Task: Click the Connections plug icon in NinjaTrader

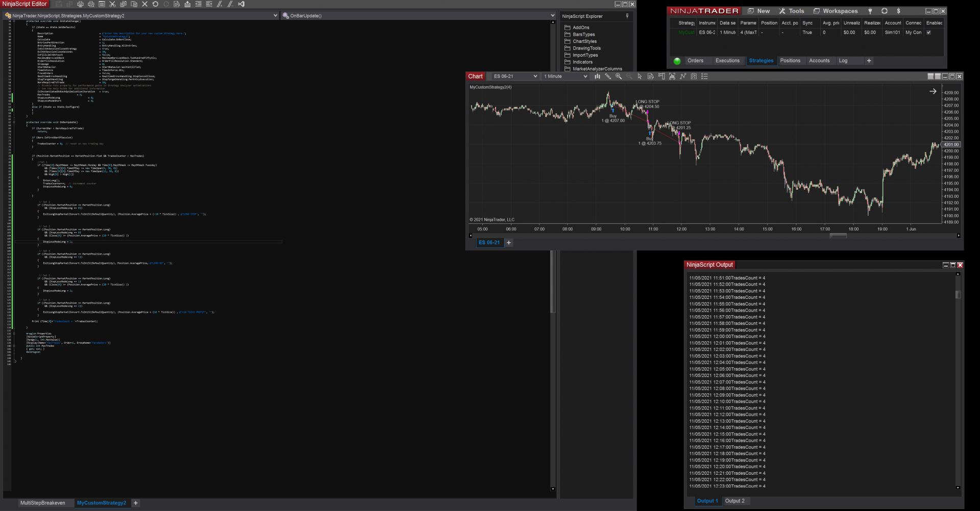Action: coord(870,11)
